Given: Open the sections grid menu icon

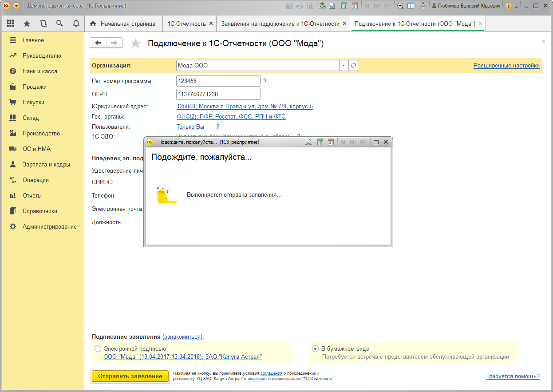Looking at the screenshot, I should [11, 24].
